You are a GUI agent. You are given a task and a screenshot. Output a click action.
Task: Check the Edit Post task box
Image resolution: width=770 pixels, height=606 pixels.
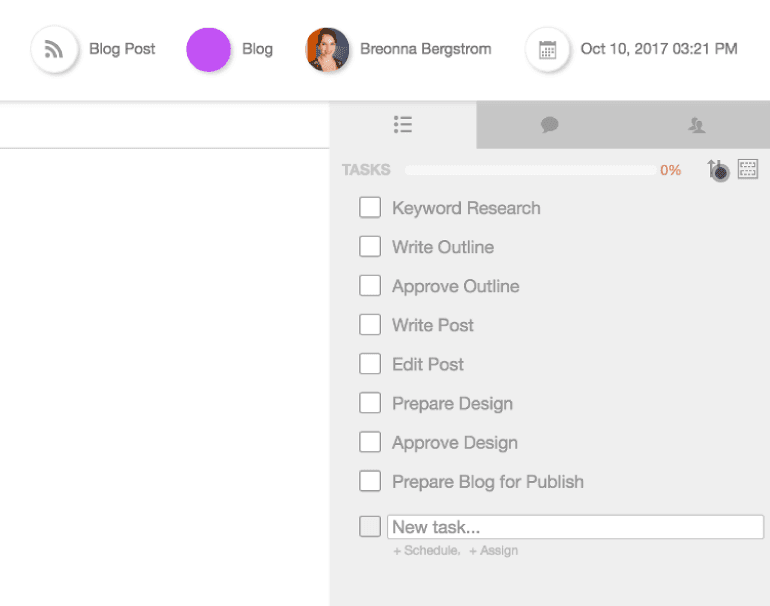coord(370,364)
